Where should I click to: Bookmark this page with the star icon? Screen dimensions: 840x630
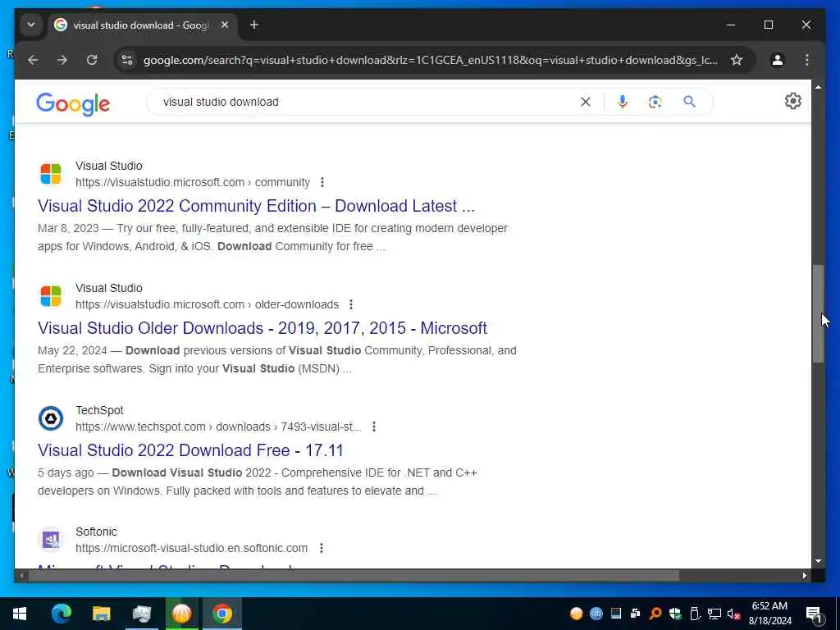pyautogui.click(x=737, y=60)
